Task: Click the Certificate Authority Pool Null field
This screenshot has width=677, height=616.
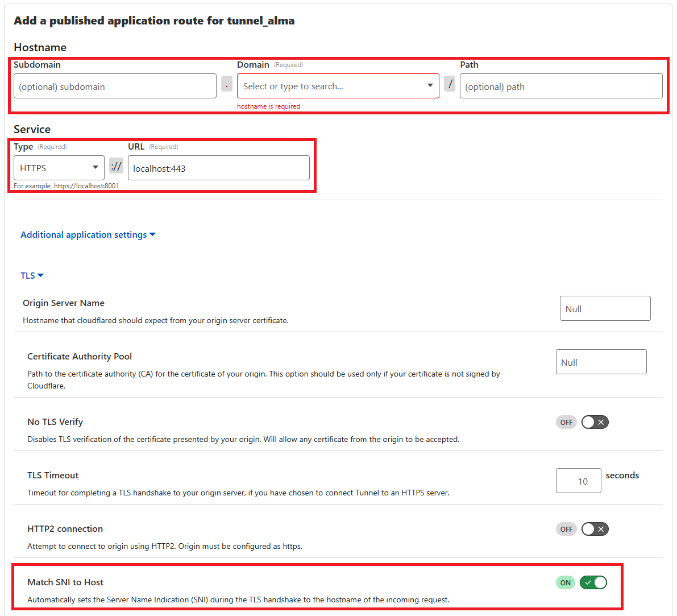Action: (x=601, y=361)
